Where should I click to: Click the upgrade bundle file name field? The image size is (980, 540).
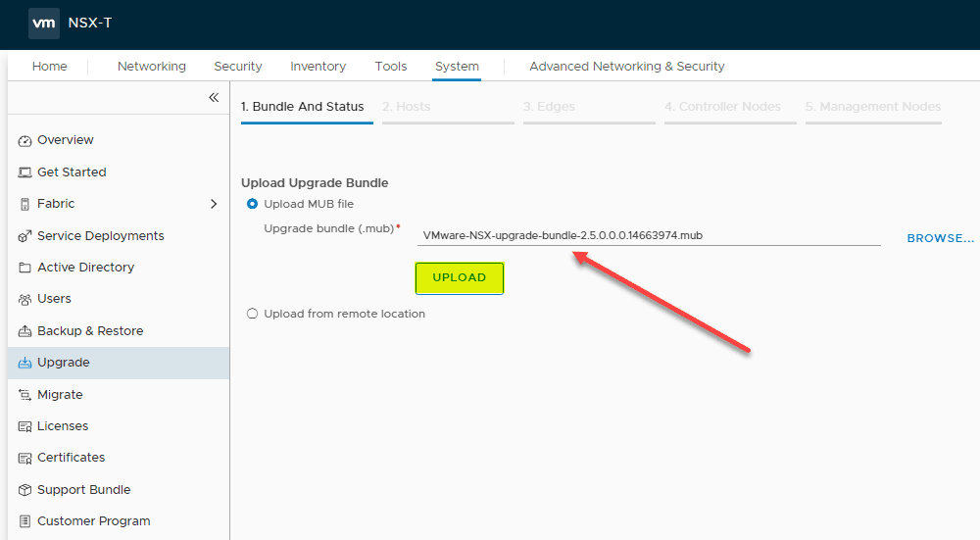pyautogui.click(x=649, y=235)
